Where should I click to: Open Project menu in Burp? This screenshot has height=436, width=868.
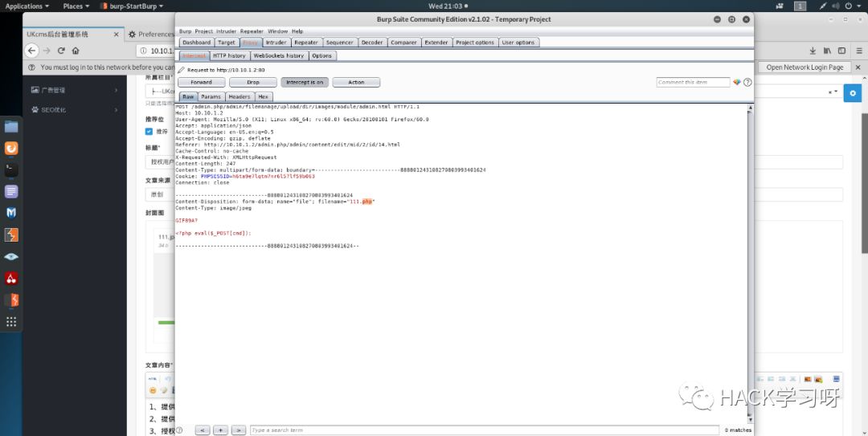(203, 31)
